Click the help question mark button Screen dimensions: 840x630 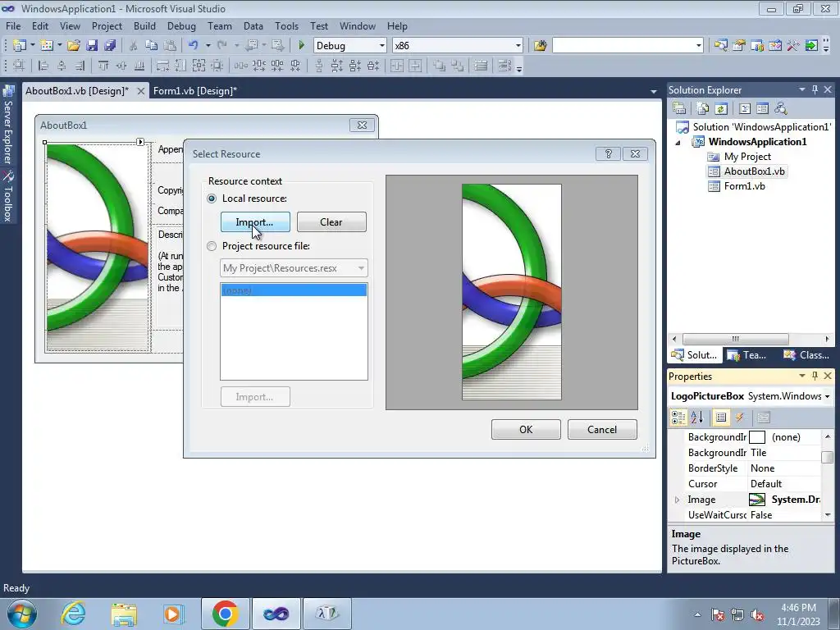point(608,153)
